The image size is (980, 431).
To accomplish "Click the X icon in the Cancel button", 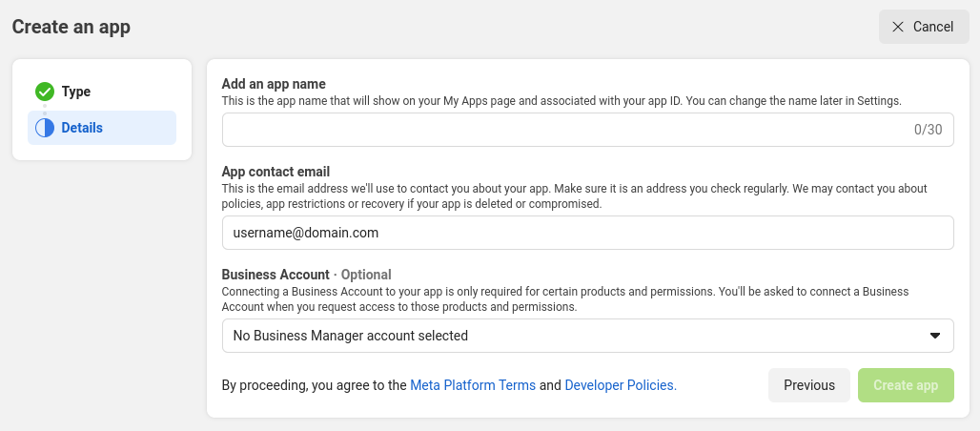I will [x=898, y=27].
